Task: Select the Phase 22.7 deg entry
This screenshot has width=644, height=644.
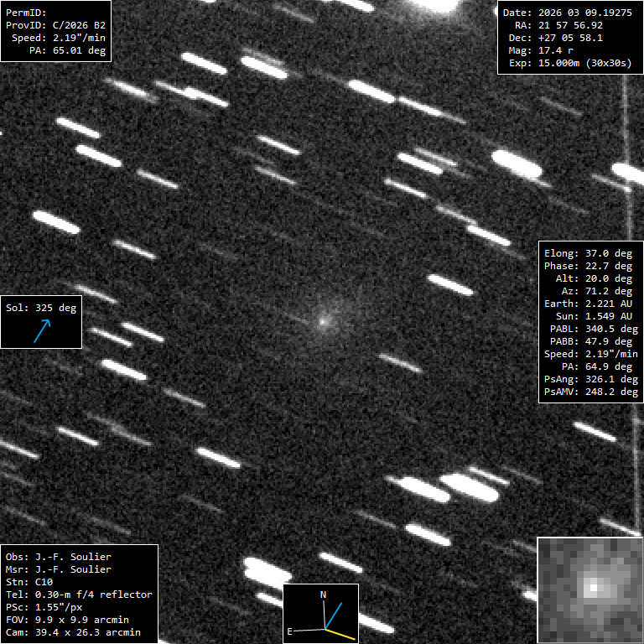Action: pyautogui.click(x=588, y=266)
